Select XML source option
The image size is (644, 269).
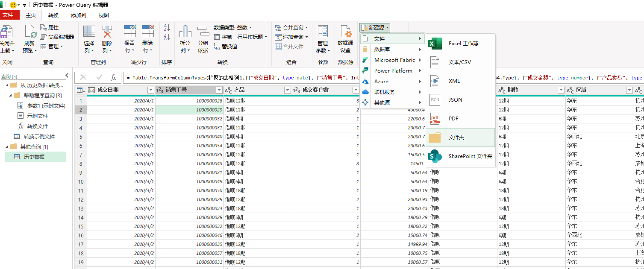461,81
